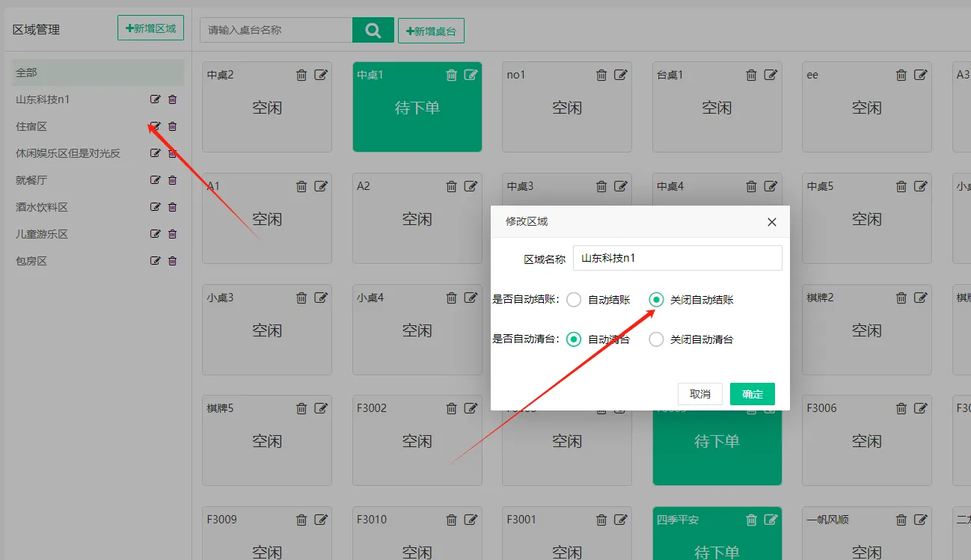Screen dimensions: 971x560
Task: Delete table no1
Action: [x=601, y=75]
